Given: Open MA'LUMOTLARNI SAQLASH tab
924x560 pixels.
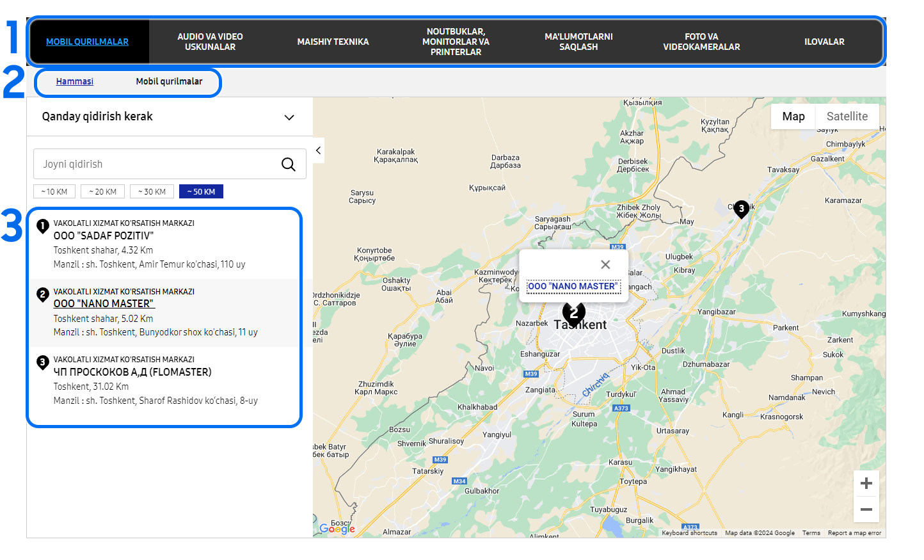Looking at the screenshot, I should pyautogui.click(x=579, y=42).
